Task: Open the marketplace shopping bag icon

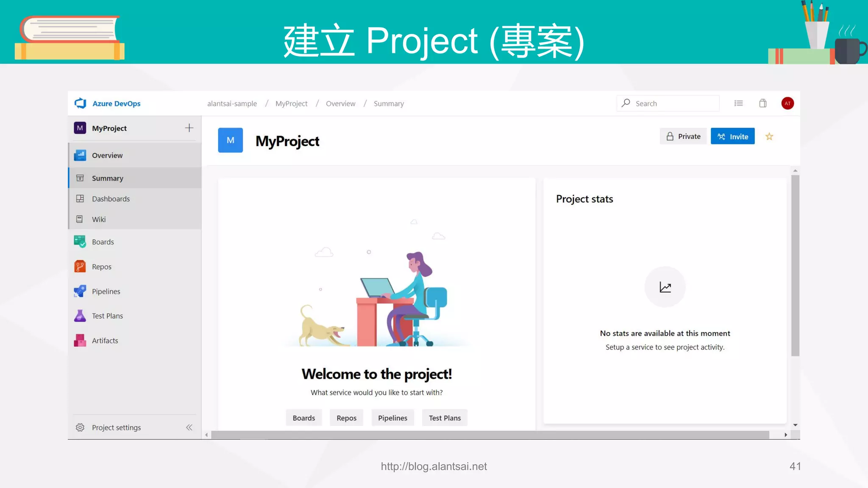Action: [x=763, y=103]
